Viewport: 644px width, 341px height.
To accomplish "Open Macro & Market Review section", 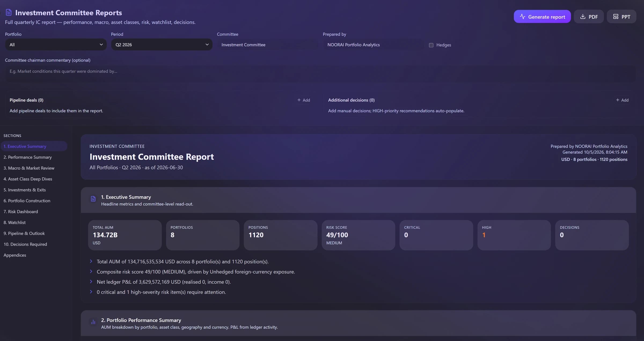I will pos(34,168).
